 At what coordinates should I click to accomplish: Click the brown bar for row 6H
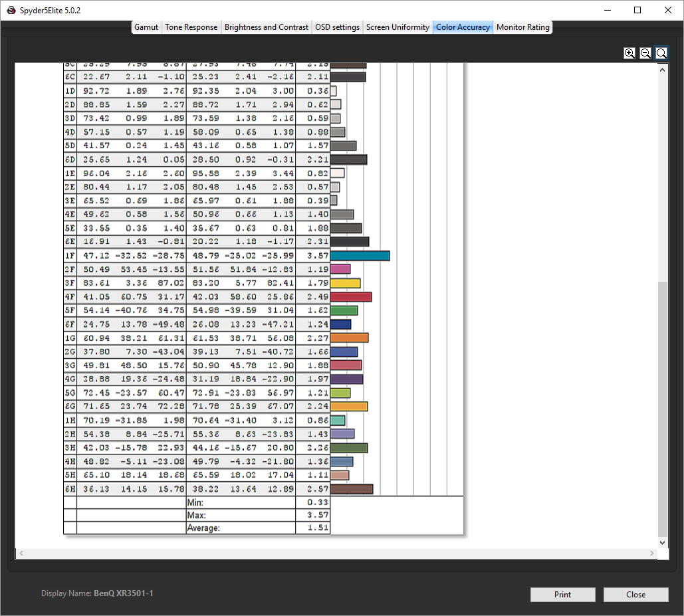352,489
